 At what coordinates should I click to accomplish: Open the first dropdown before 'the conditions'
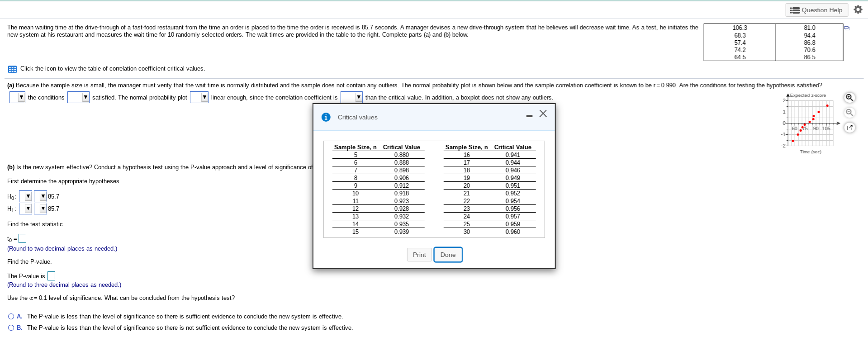18,97
